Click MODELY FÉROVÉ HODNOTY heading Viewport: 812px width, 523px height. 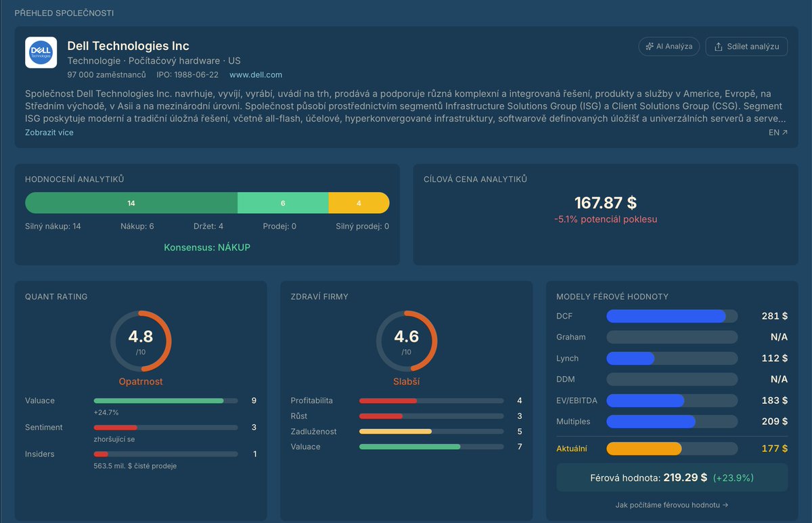click(x=612, y=296)
